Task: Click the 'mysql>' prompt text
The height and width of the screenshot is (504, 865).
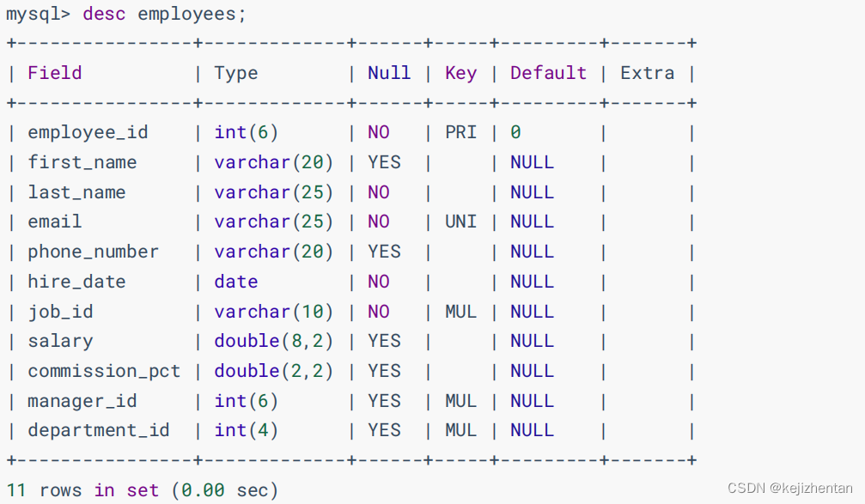Action: pyautogui.click(x=38, y=15)
